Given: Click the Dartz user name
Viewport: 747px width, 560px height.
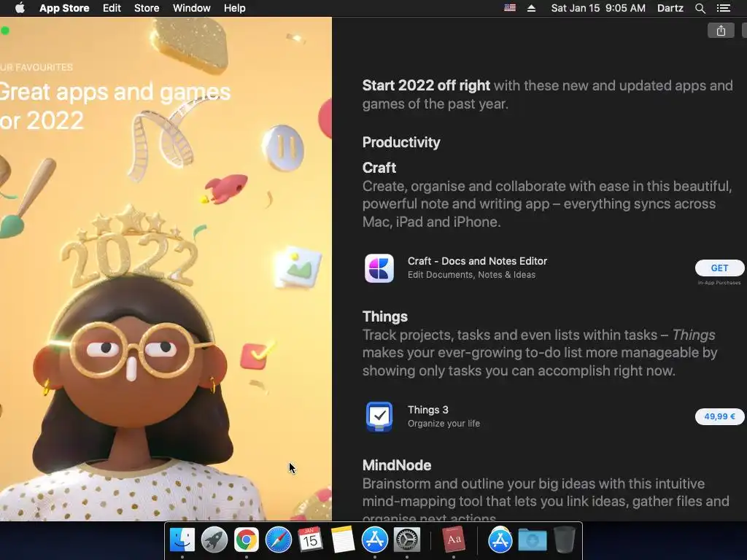Looking at the screenshot, I should tap(670, 8).
